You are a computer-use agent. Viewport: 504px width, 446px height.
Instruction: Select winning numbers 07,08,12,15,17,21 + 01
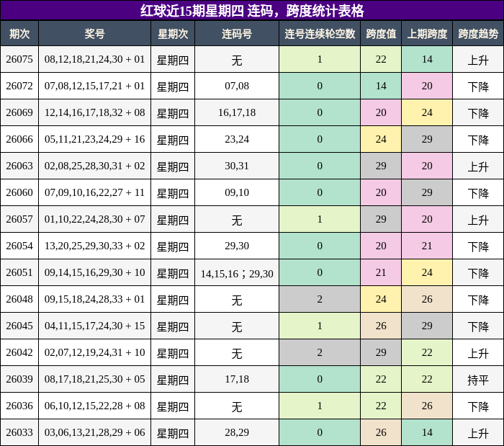tap(94, 86)
